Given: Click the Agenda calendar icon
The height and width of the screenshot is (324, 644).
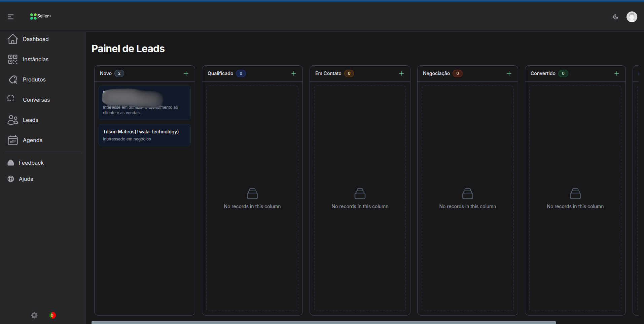Looking at the screenshot, I should click(13, 140).
